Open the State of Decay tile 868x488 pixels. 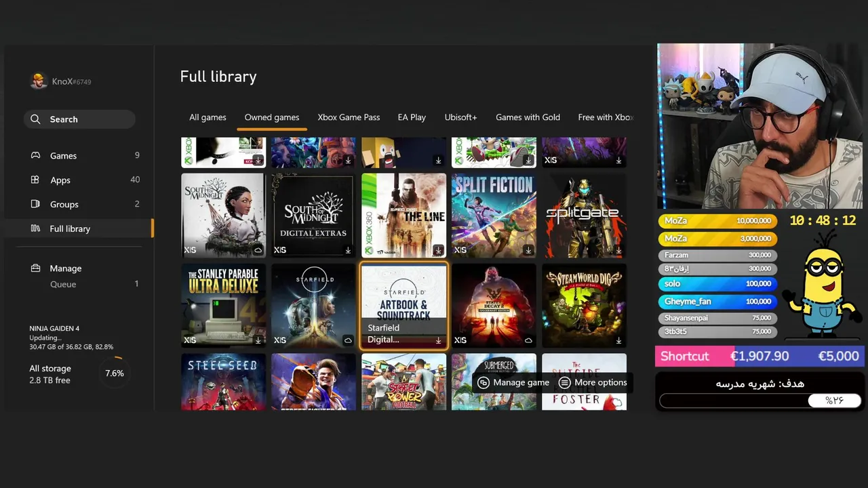[x=494, y=305]
